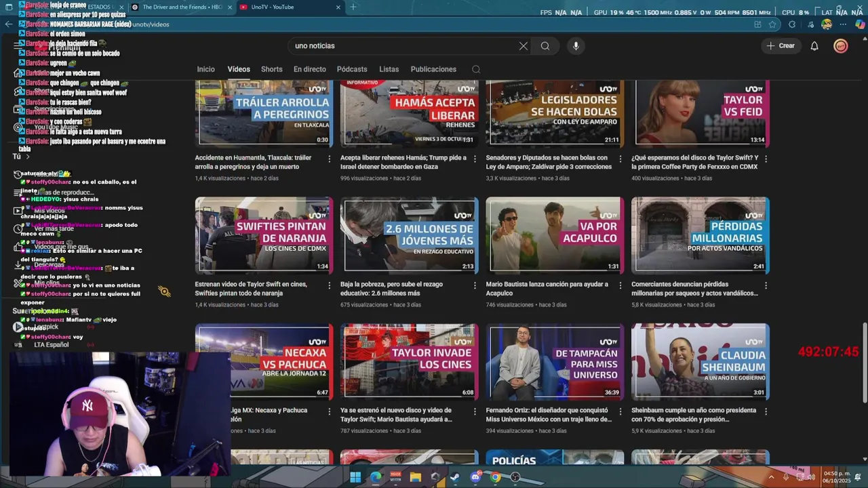Clear the YouTube search box with X
Viewport: 868px width, 488px height.
(x=524, y=46)
